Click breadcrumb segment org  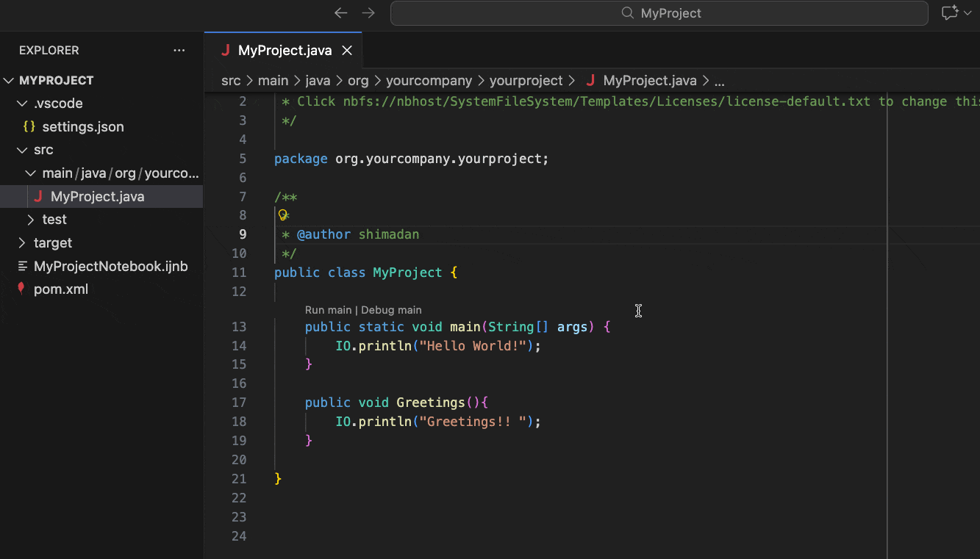(358, 81)
